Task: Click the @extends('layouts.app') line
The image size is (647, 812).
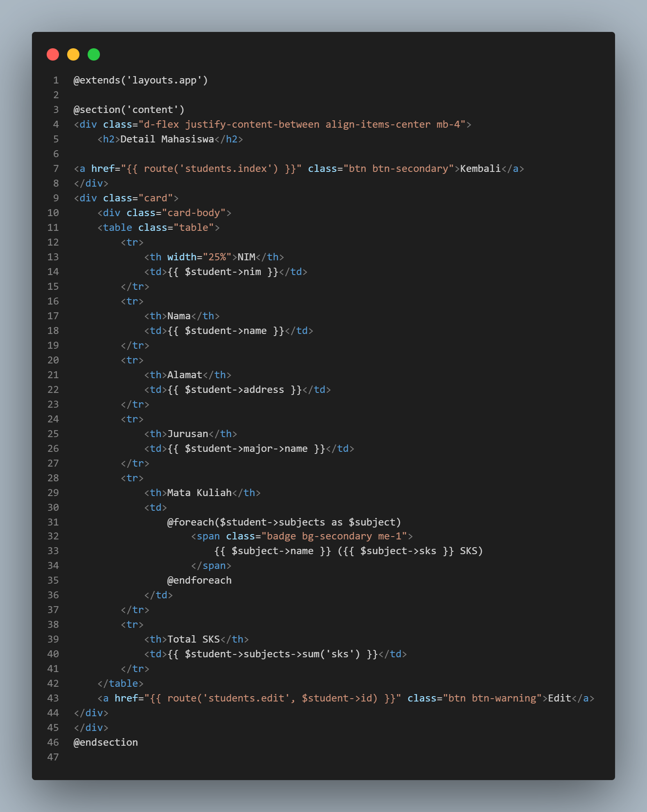Action: [140, 80]
